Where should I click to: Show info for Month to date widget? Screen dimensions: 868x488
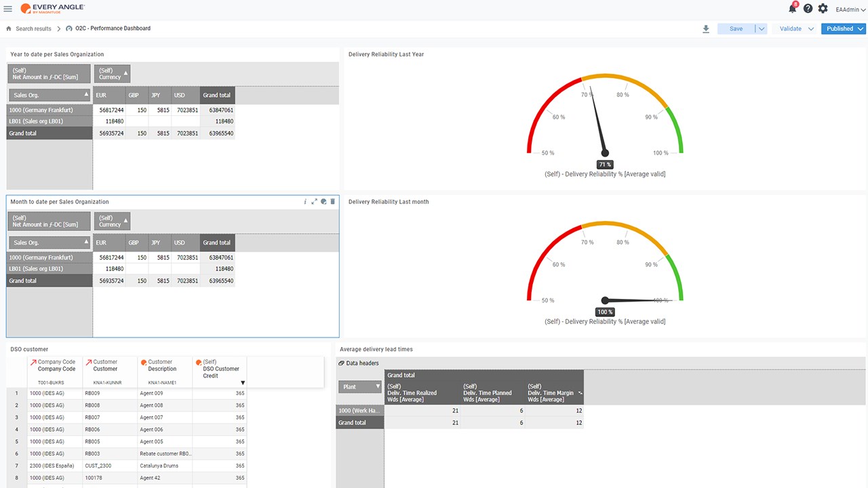click(x=305, y=201)
